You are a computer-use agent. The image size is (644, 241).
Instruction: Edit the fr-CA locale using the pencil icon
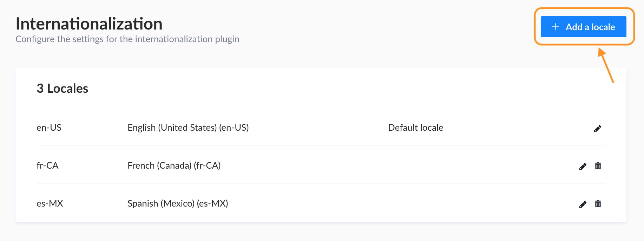point(583,166)
